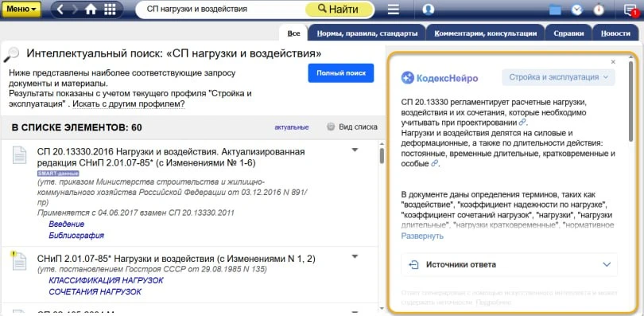This screenshot has width=644, height=316.
Task: Close the КодексНейро panel with x
Action: (613, 61)
